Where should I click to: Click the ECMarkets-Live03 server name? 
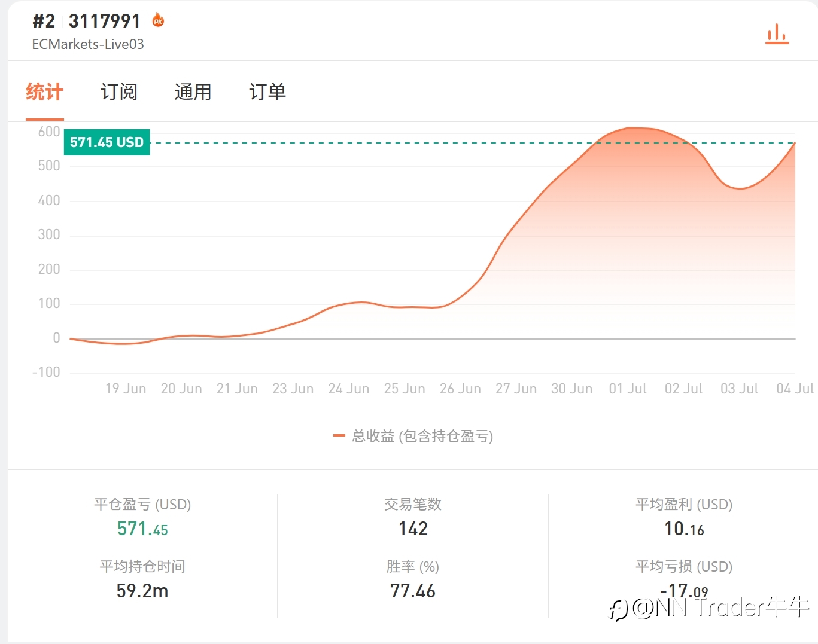(88, 44)
